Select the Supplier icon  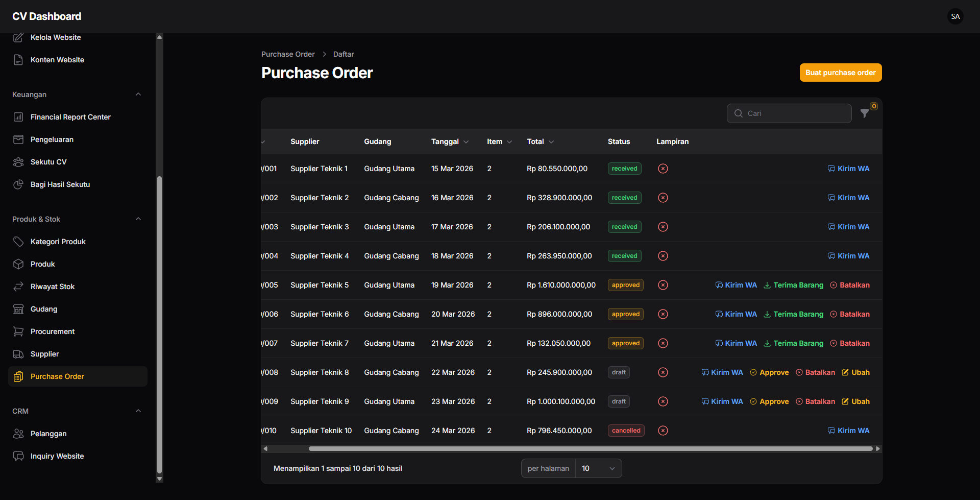click(18, 354)
